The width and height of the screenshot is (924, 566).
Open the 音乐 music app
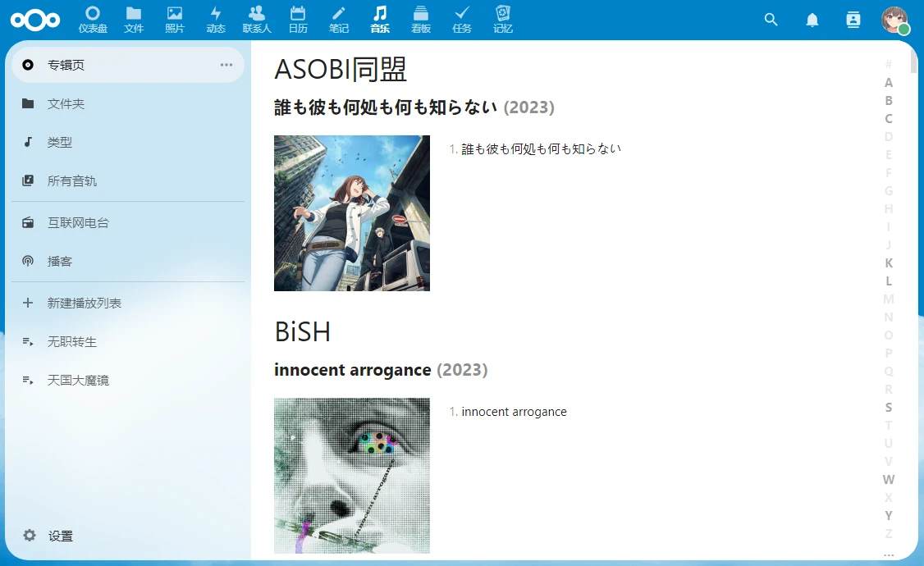(380, 20)
